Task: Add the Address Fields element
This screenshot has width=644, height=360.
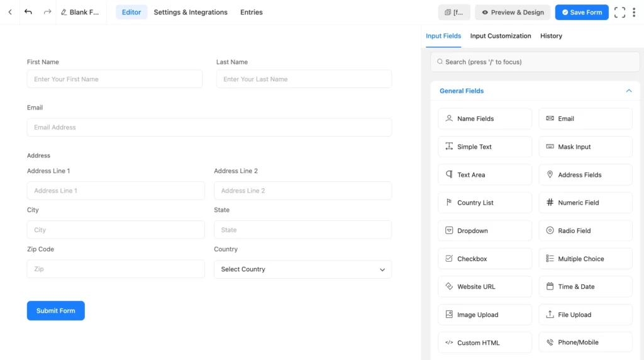Action: tap(586, 175)
